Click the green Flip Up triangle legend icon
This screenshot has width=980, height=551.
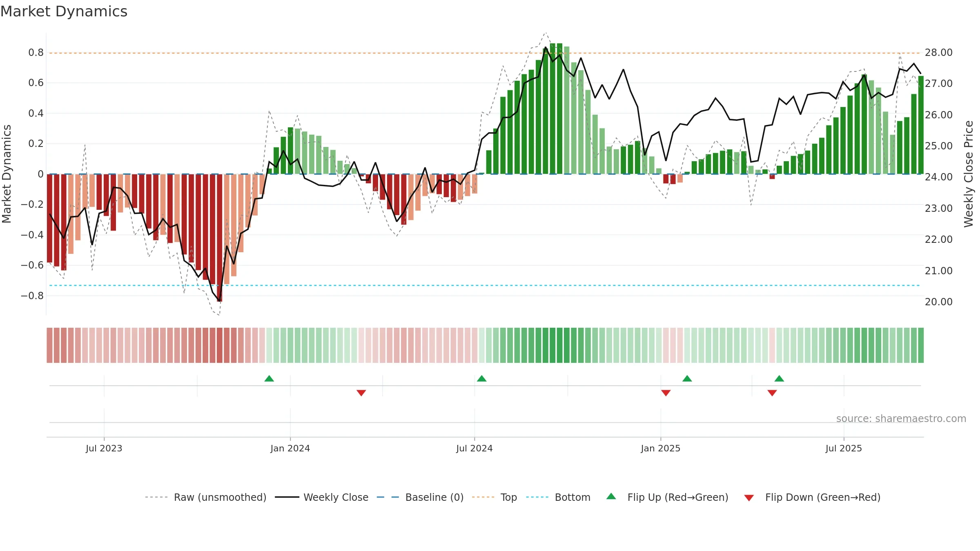(x=611, y=496)
